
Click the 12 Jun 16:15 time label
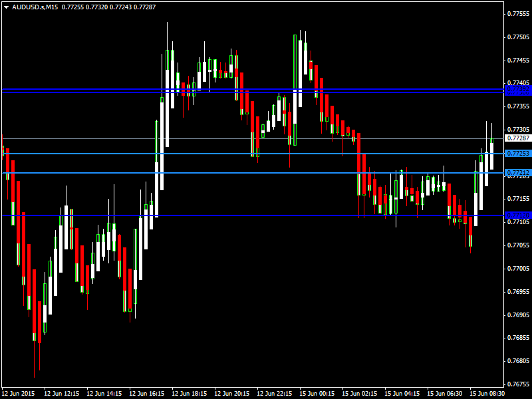pyautogui.click(x=146, y=393)
